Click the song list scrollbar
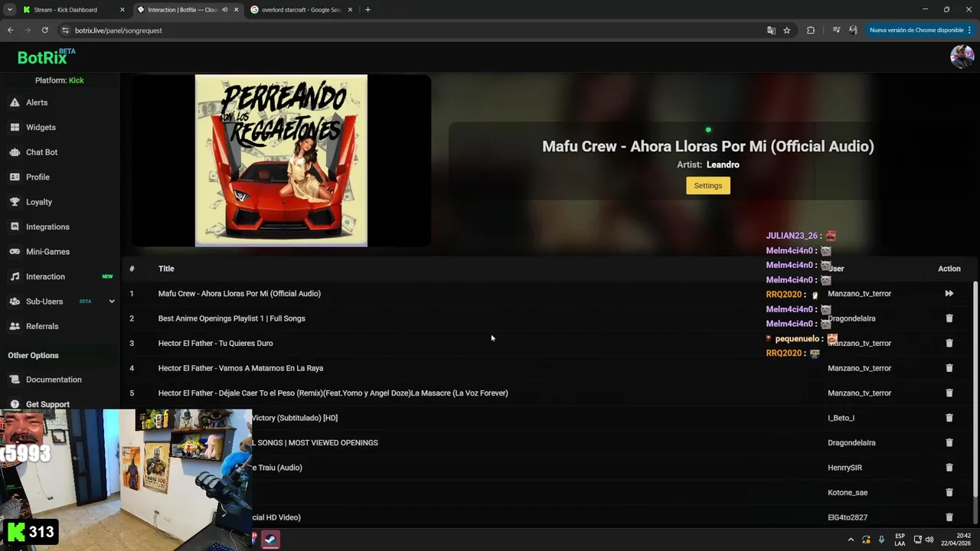 pos(975,390)
